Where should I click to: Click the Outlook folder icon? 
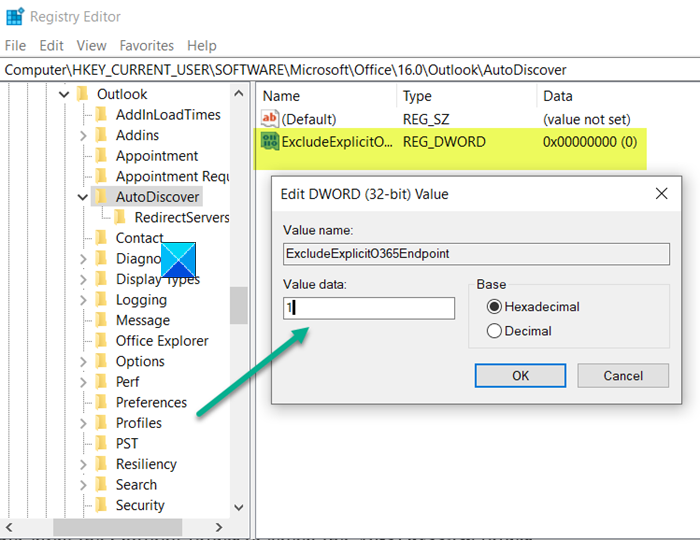[x=83, y=94]
